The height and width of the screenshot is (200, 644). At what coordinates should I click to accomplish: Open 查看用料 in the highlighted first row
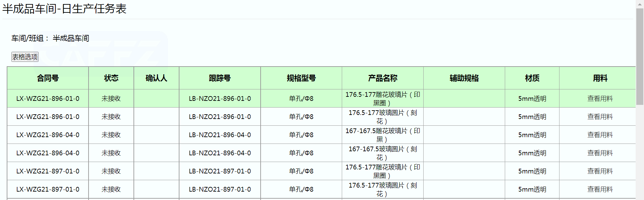(x=600, y=98)
